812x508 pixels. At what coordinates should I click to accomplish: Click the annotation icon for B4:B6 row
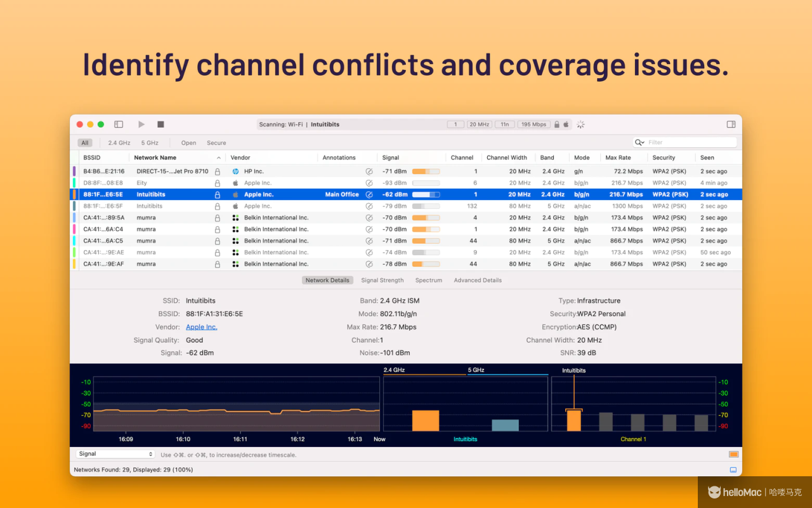[x=369, y=171]
